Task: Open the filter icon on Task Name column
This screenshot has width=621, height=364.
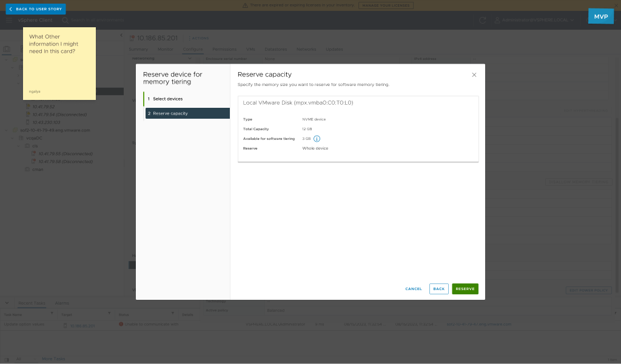Action: (x=52, y=314)
